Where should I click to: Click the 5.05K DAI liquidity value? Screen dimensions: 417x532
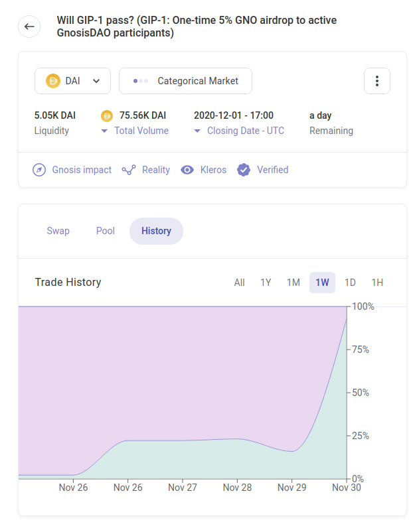55,115
